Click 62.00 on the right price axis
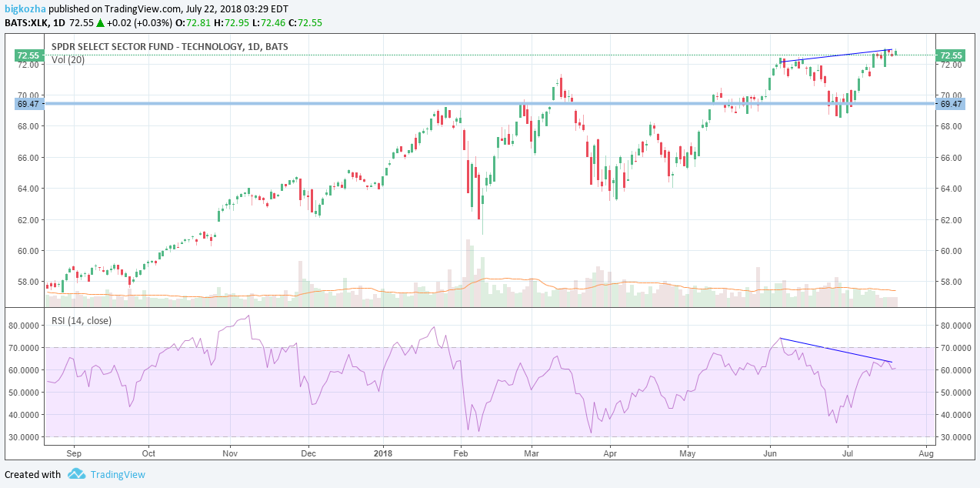Viewport: 980px width, 488px height. click(952, 220)
